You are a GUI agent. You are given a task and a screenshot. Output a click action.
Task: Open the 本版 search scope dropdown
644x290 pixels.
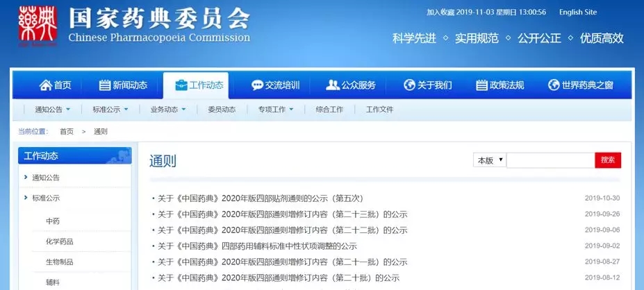point(490,160)
